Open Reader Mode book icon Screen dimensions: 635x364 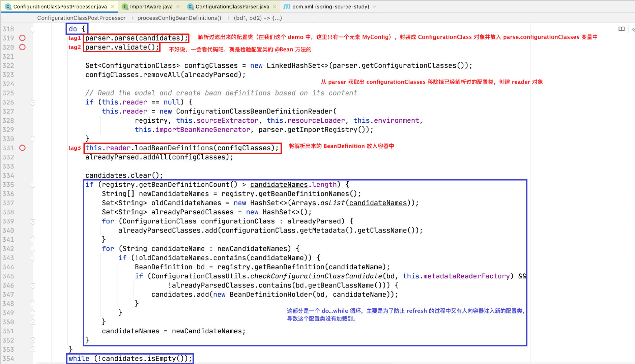(622, 29)
